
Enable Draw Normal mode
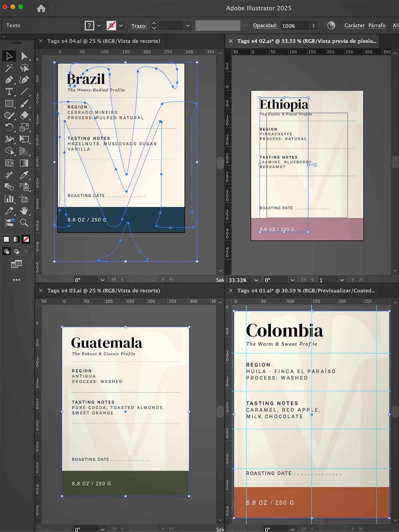(6, 251)
